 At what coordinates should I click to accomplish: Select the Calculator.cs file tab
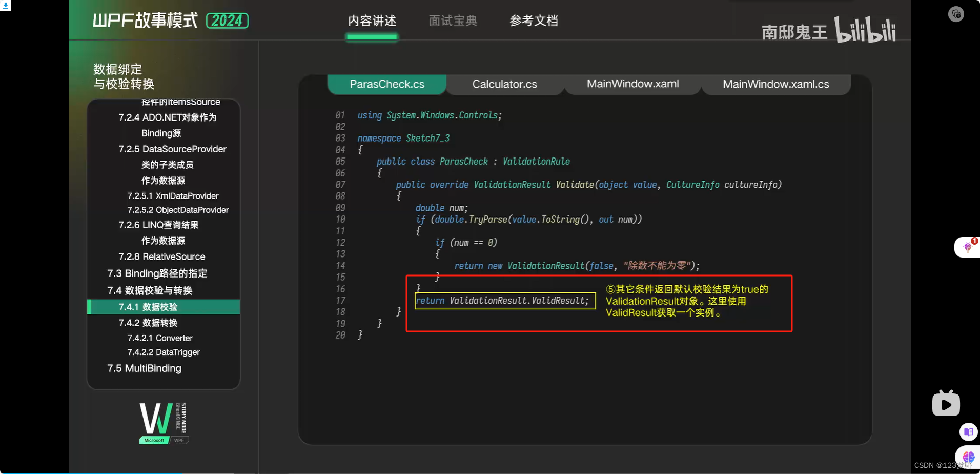(x=505, y=84)
